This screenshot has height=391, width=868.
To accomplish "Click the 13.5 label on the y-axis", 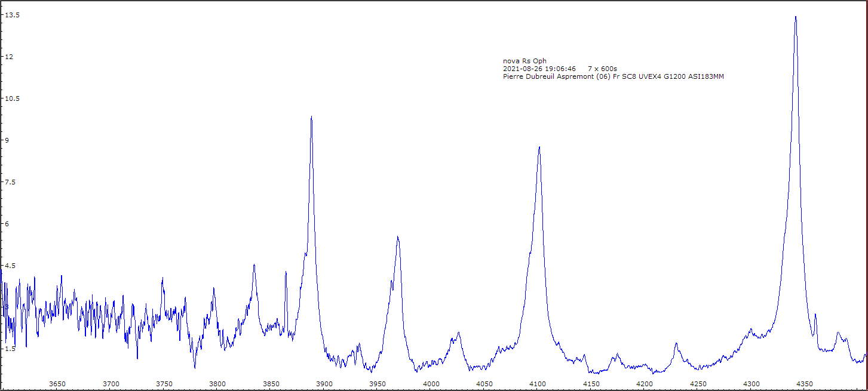I will click(x=13, y=15).
